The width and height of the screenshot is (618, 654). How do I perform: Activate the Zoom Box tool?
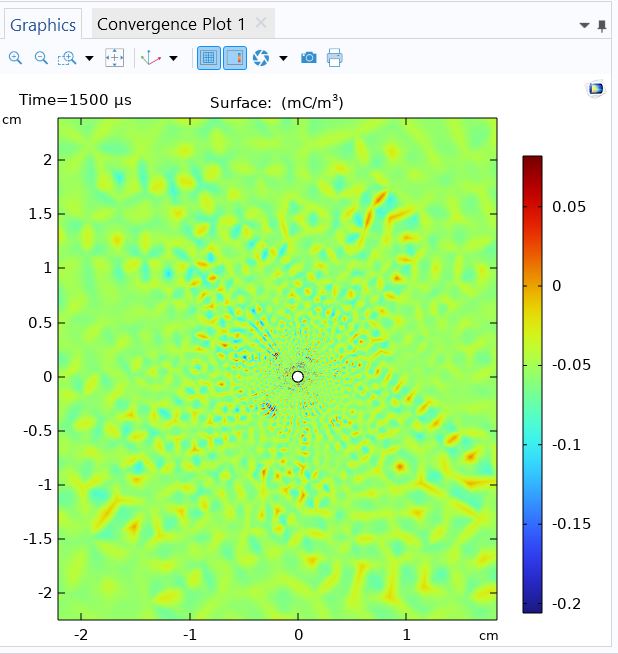coord(67,58)
